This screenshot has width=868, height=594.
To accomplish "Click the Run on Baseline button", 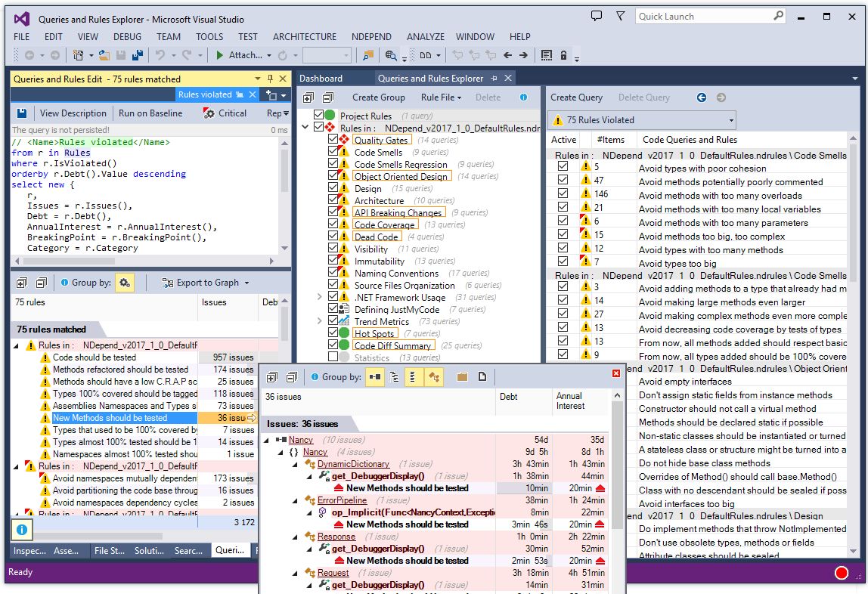I will (150, 113).
